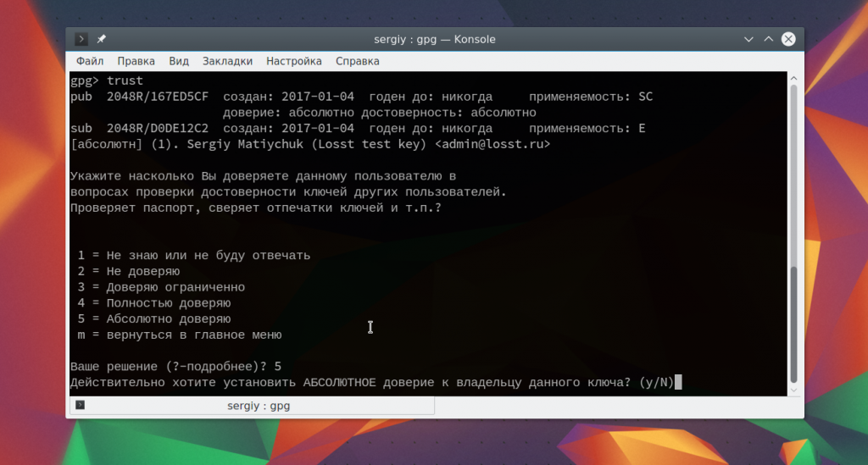868x465 pixels.
Task: Select the 'sergiy : gpg' terminal tab
Action: (x=252, y=406)
